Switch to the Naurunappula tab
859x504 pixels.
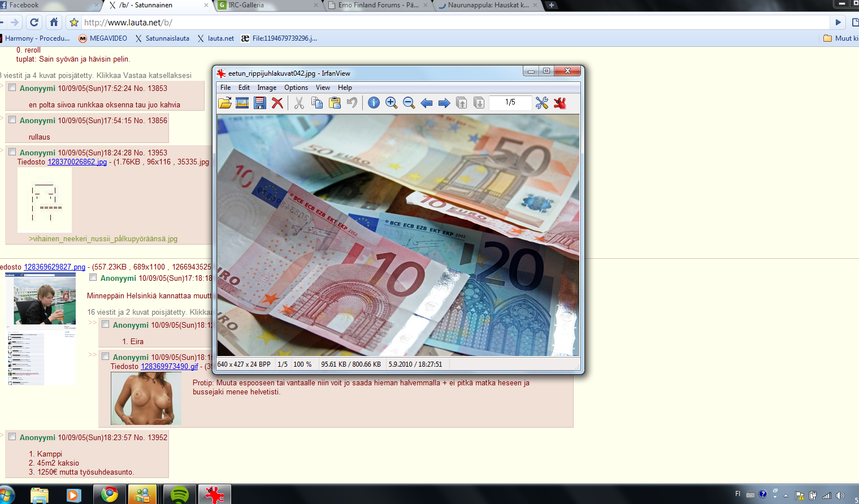click(x=488, y=5)
